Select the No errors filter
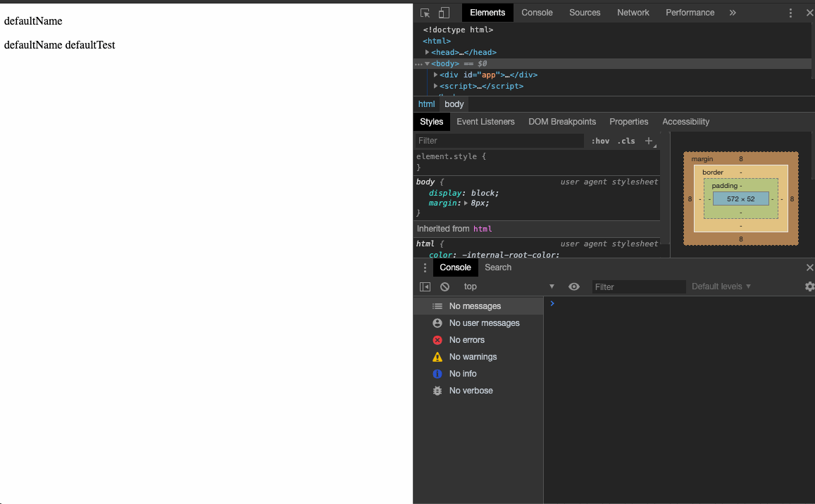Screen dimensions: 815x504 click(x=466, y=340)
